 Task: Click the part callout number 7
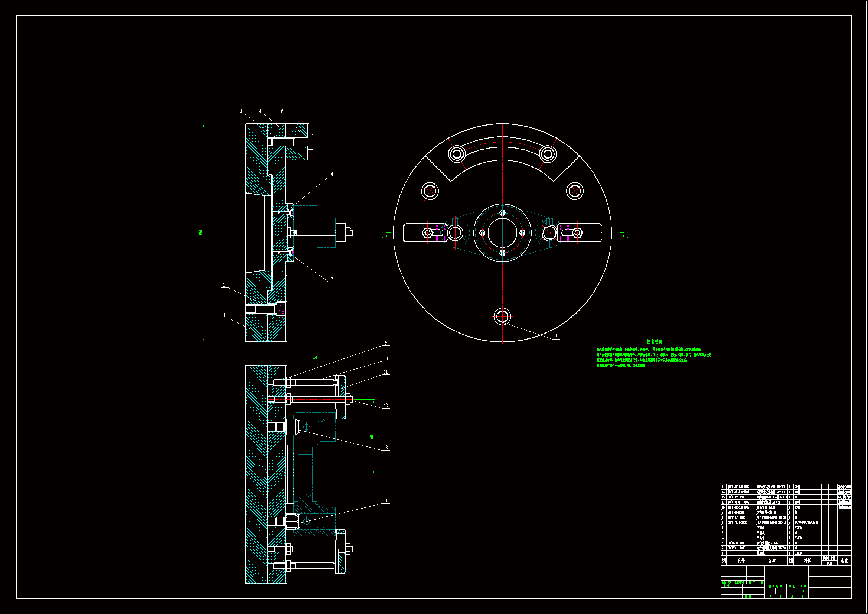[332, 279]
